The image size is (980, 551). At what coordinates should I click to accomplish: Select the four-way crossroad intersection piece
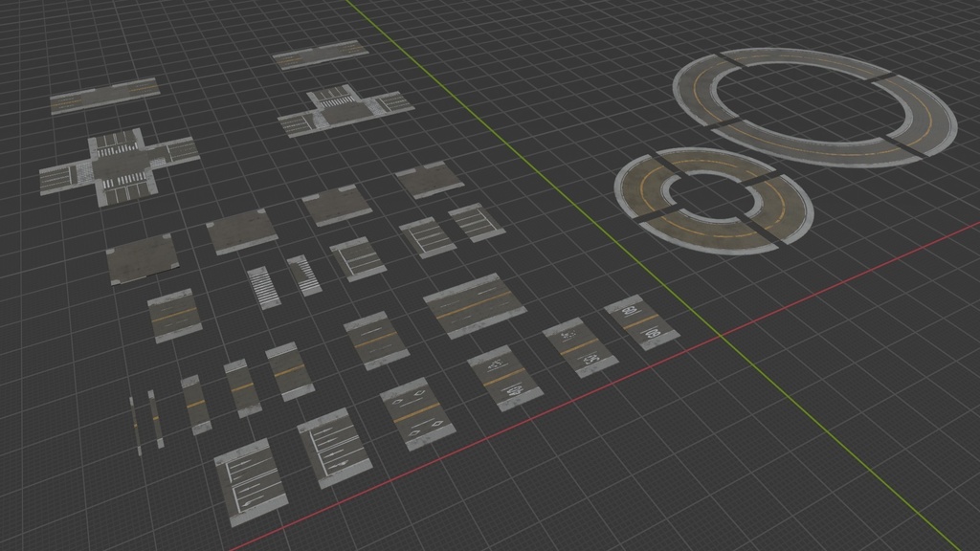point(120,167)
